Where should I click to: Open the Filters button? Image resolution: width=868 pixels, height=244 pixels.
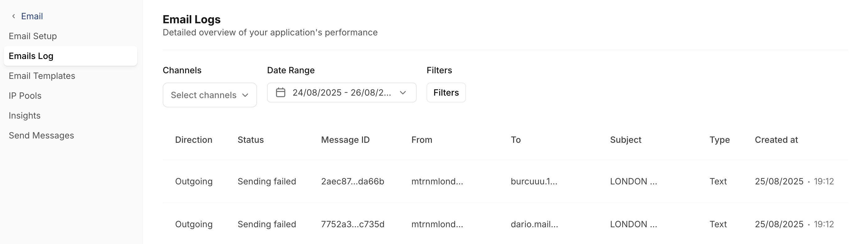(x=446, y=93)
